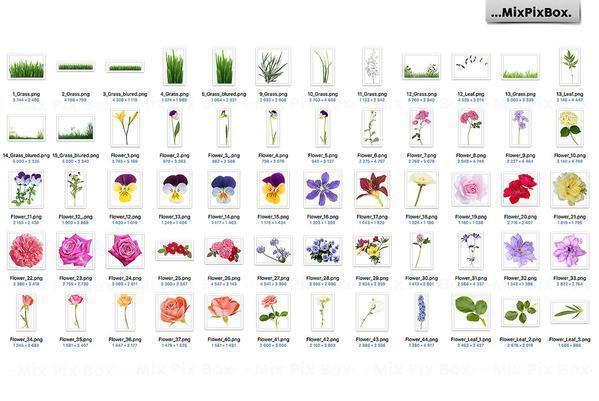Open the 2_Grass.png thumbnail image

point(76,66)
